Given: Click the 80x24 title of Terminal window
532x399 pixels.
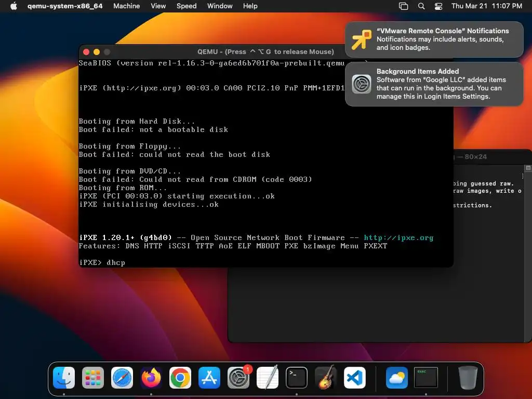Looking at the screenshot, I should click(x=476, y=157).
